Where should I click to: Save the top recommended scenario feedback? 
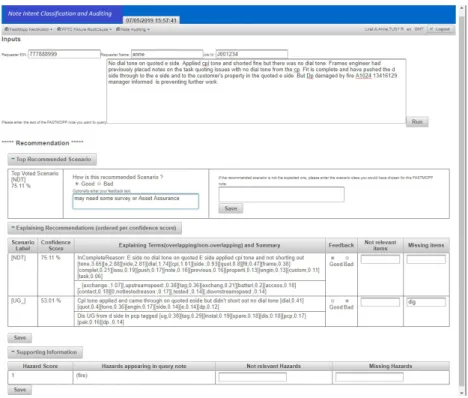pyautogui.click(x=231, y=208)
